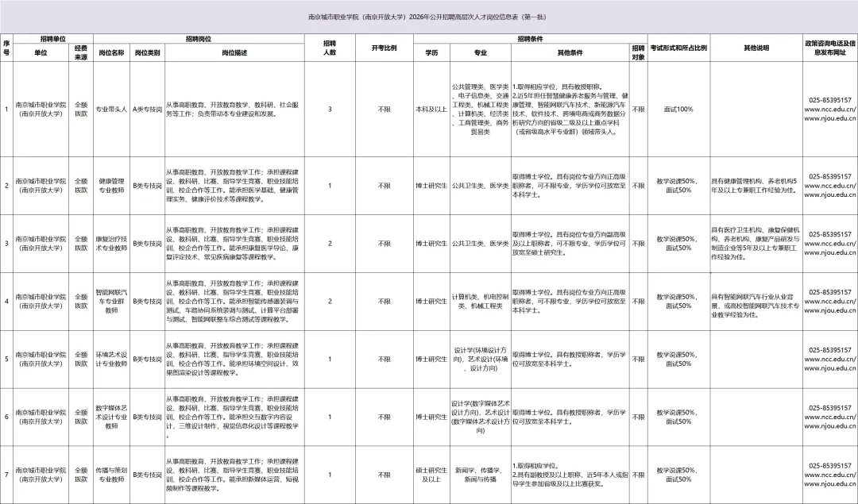Click the 其他说明 column header

click(756, 48)
